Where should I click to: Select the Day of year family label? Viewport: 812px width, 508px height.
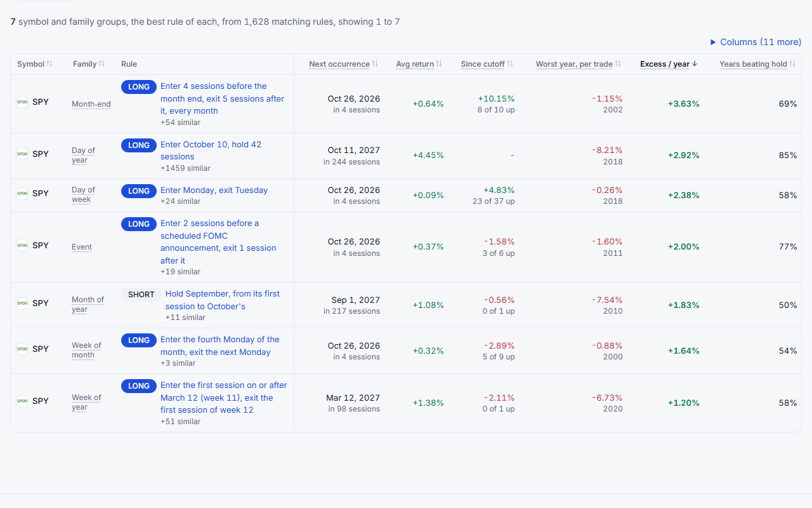click(83, 155)
